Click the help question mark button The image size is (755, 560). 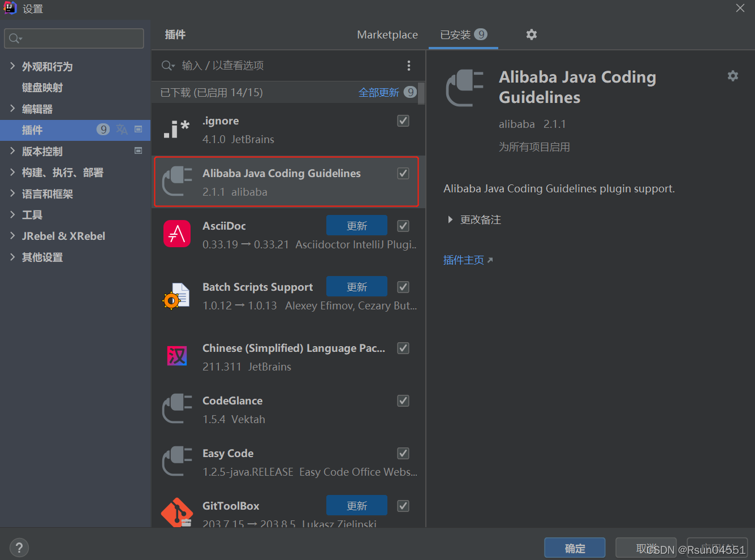click(19, 548)
